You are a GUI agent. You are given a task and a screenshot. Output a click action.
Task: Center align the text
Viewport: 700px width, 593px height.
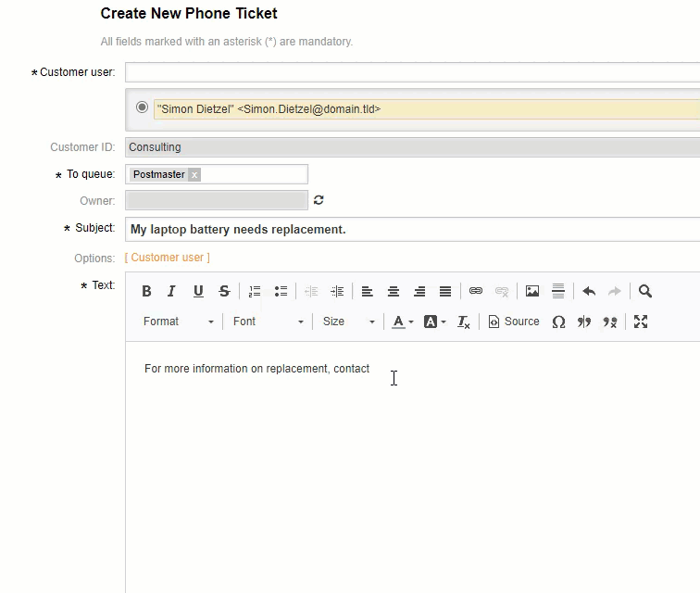(394, 291)
